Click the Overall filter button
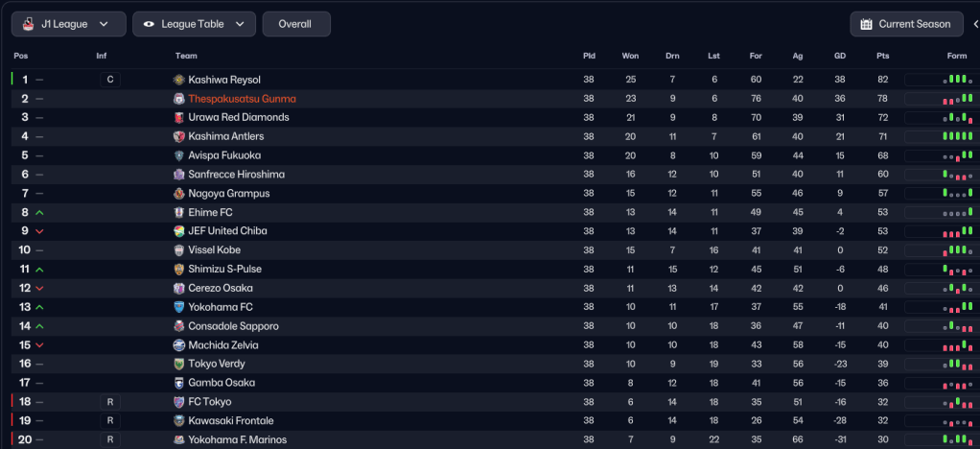The height and width of the screenshot is (449, 980). pos(295,24)
